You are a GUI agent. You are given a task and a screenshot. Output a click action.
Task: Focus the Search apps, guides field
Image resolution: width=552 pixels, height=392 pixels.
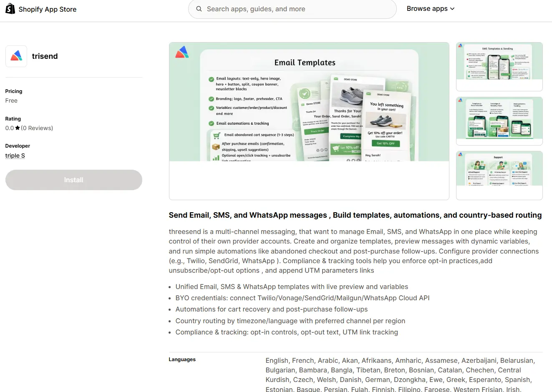(x=292, y=9)
